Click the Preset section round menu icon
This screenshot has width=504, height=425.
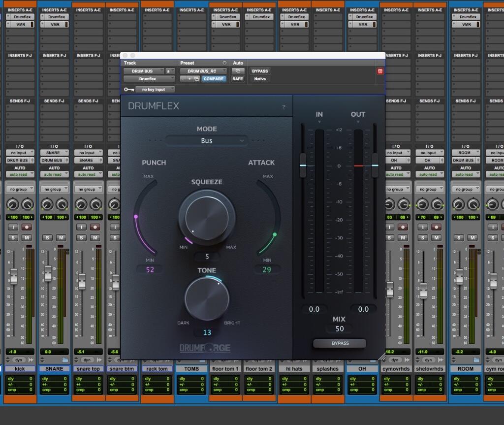click(224, 63)
